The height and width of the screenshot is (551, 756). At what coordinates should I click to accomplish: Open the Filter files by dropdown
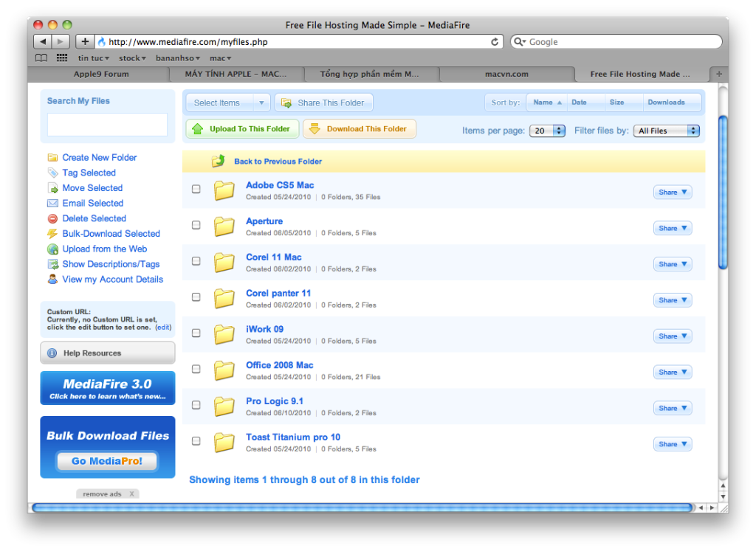[x=667, y=131]
